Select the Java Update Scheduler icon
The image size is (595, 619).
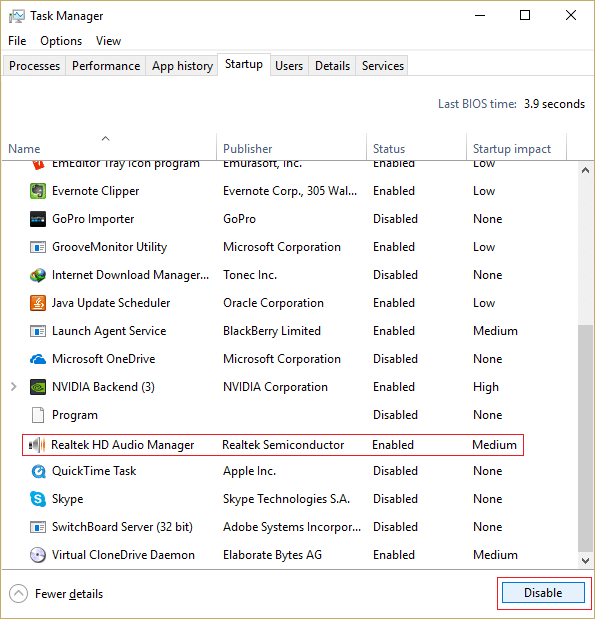(38, 303)
